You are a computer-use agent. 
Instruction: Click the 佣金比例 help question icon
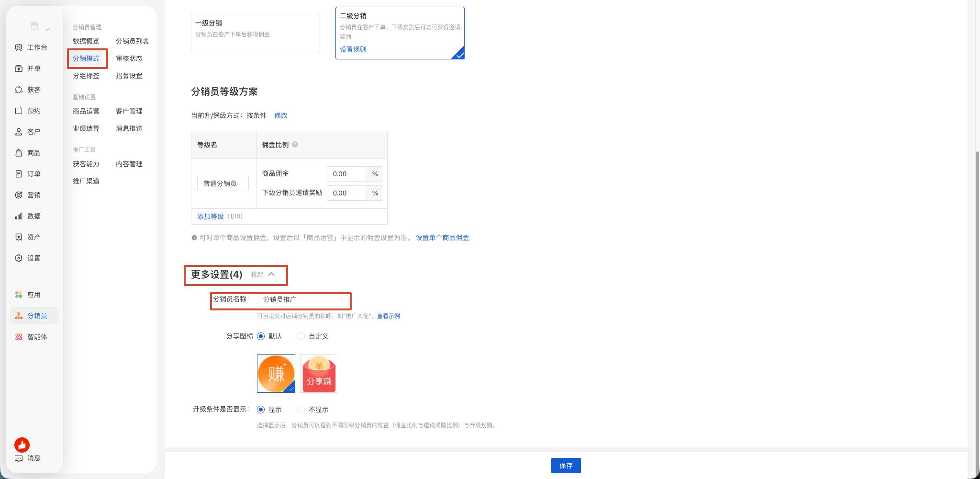click(295, 144)
